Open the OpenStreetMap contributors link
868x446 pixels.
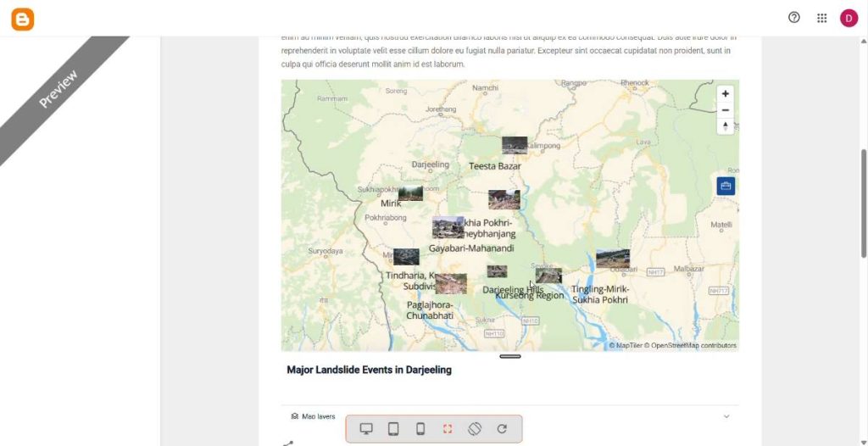coord(690,346)
